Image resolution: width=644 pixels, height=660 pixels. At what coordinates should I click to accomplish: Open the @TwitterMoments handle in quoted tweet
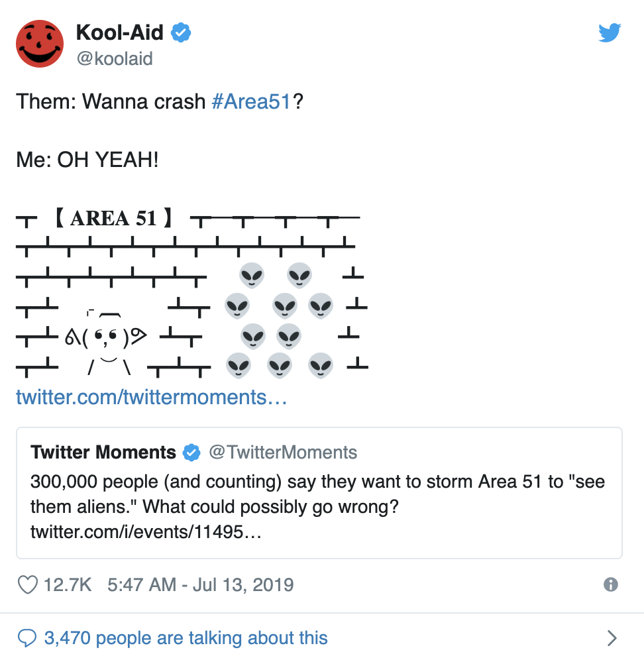point(283,453)
